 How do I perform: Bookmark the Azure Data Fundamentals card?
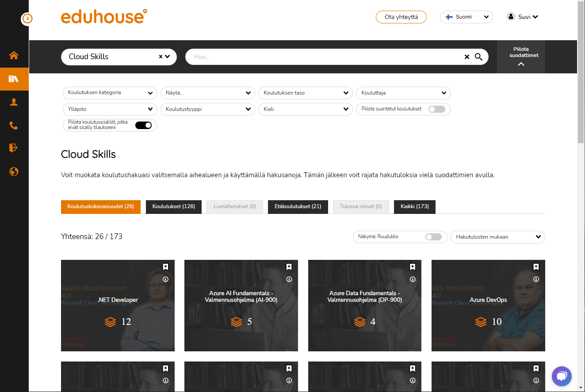(x=413, y=267)
